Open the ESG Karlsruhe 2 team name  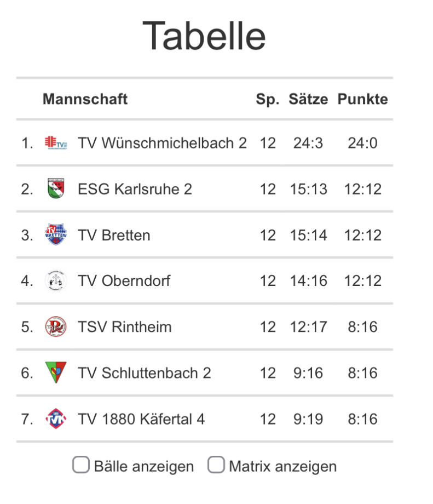click(x=135, y=189)
